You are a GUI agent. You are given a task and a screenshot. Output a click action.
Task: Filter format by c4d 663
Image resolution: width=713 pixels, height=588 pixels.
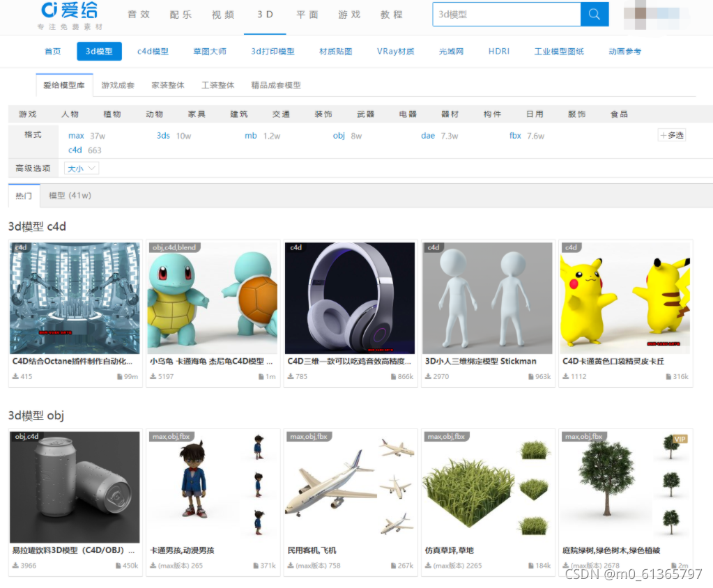[x=84, y=150]
